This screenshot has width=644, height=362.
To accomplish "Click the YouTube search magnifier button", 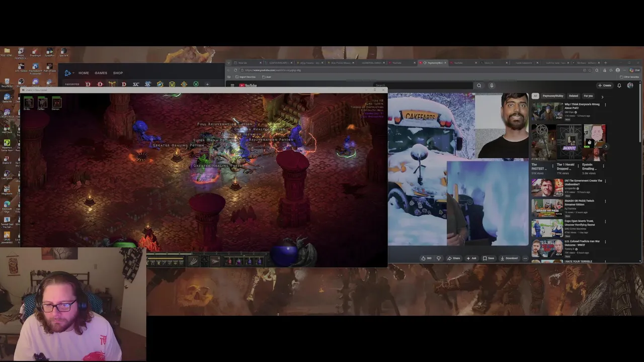I will click(478, 85).
